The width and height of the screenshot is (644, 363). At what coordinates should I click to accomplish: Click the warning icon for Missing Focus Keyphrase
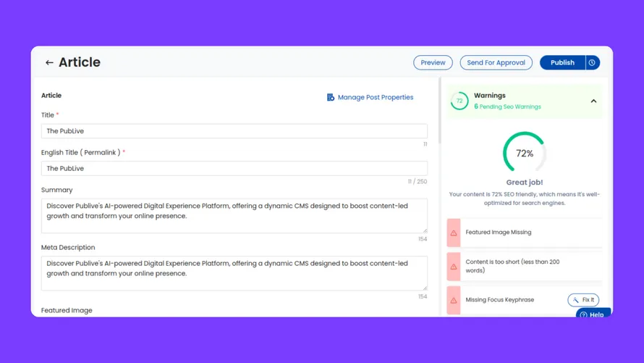click(454, 300)
